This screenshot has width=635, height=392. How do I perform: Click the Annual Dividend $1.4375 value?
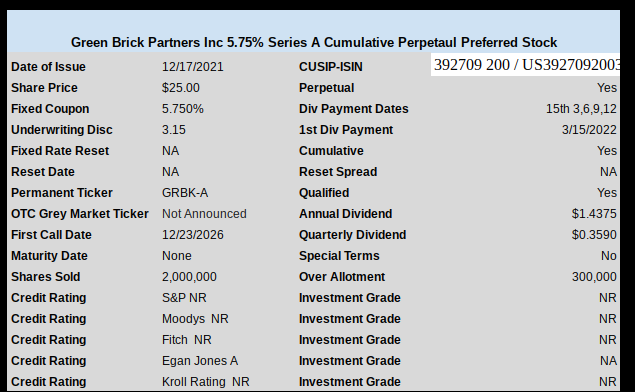[x=594, y=214]
